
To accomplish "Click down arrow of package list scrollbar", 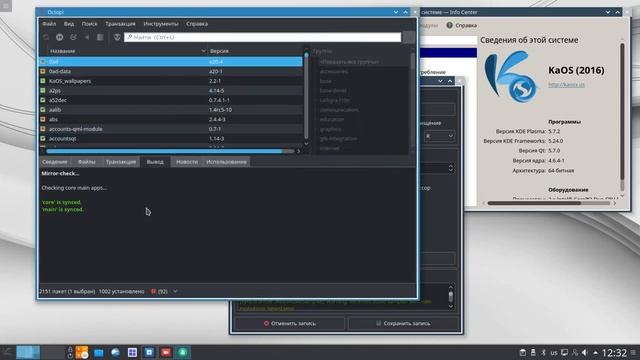I will click(x=307, y=144).
